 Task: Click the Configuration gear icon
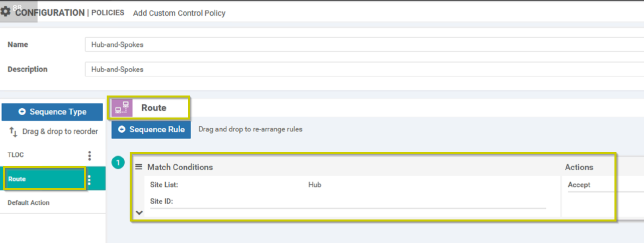click(x=6, y=11)
